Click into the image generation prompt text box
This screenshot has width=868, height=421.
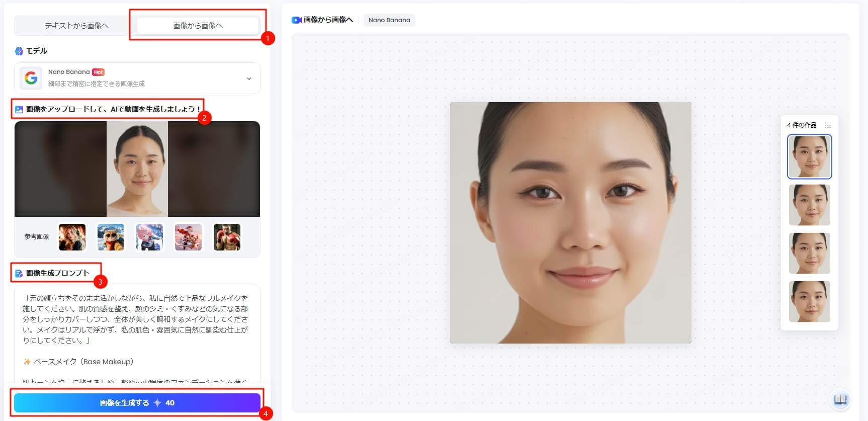pos(137,334)
